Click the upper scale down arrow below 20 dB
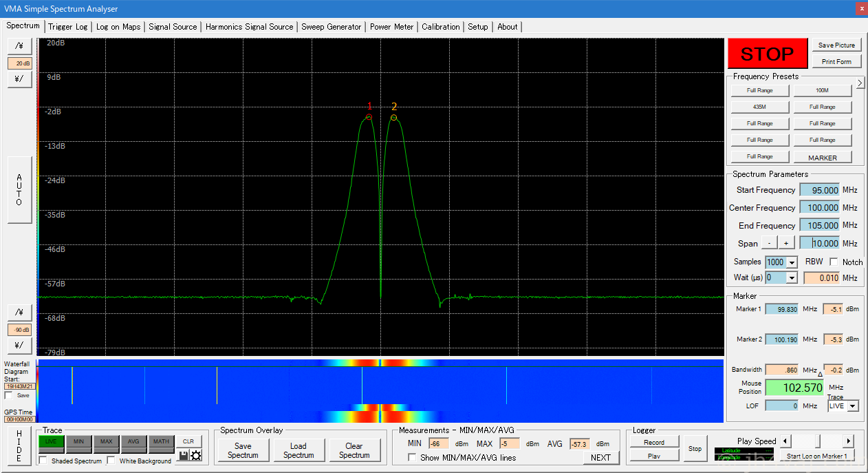The width and height of the screenshot is (868, 473). point(19,79)
